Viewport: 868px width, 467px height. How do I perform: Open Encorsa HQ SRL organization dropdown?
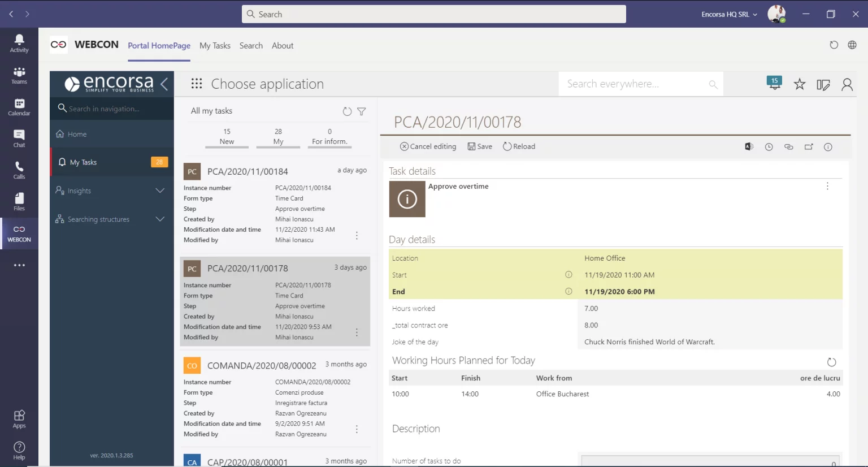(729, 14)
